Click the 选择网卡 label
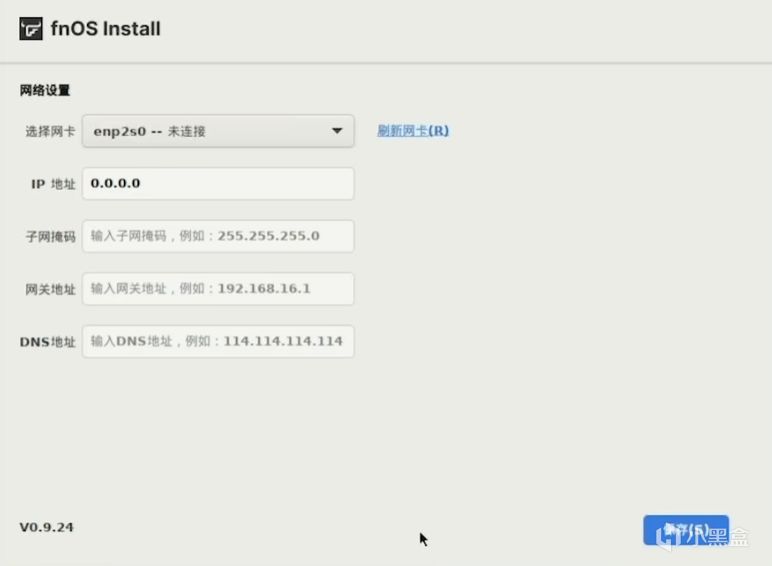The width and height of the screenshot is (772, 566). [x=50, y=131]
